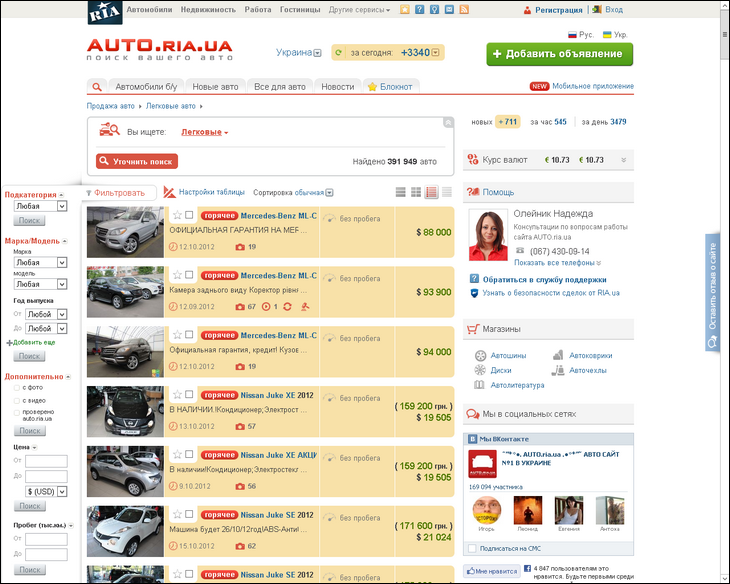The width and height of the screenshot is (730, 584).
Task: Click the table settings icon beside 'Настройки таблицы'
Action: click(169, 192)
